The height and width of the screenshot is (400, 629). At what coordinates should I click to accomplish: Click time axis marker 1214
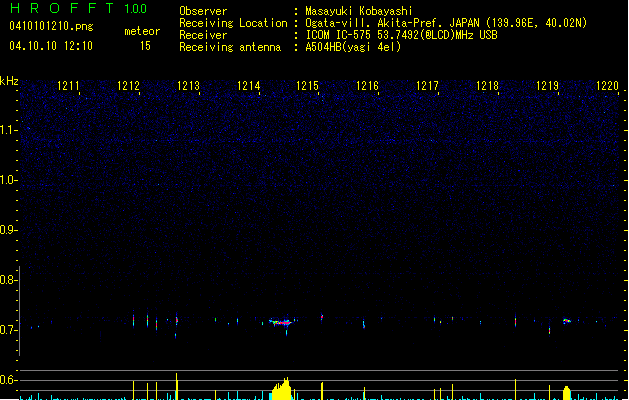click(248, 86)
